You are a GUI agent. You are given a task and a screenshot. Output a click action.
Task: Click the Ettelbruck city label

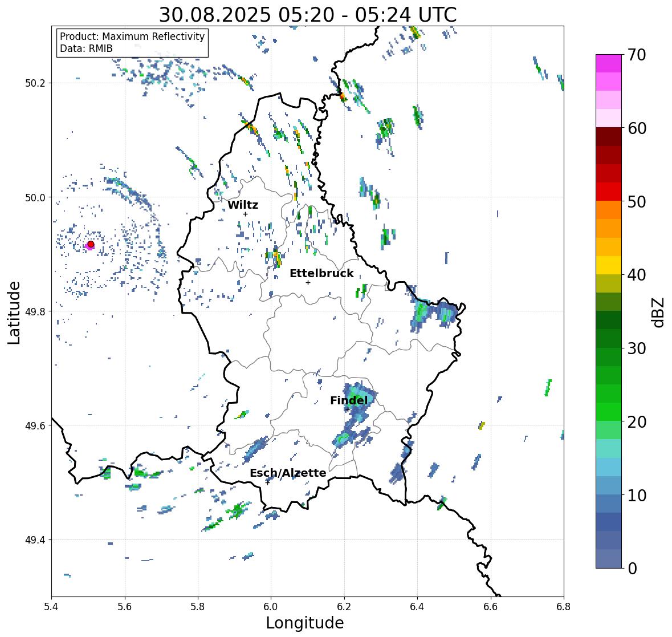click(x=322, y=273)
